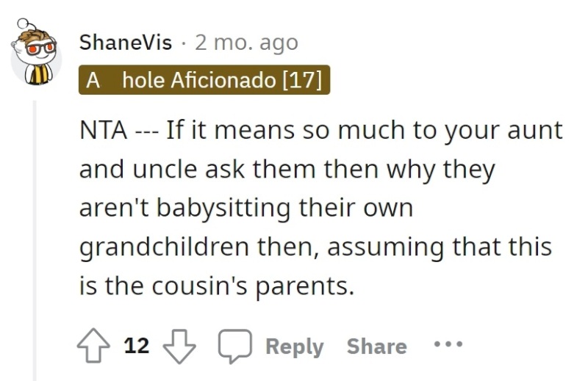Click the "2 mo. ago" timestamp
The image size is (588, 381).
point(246,43)
